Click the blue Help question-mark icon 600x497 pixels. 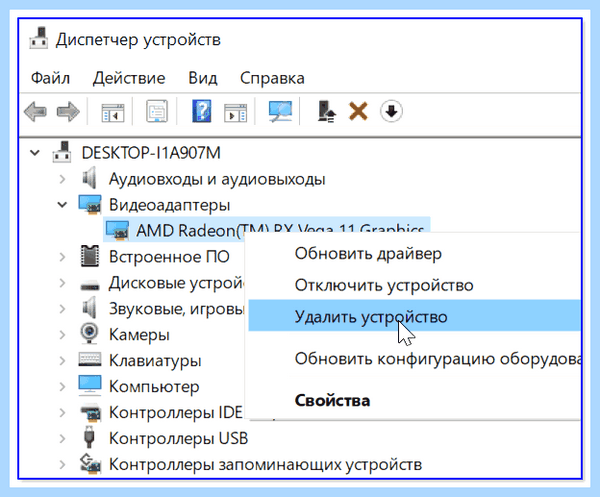(202, 111)
